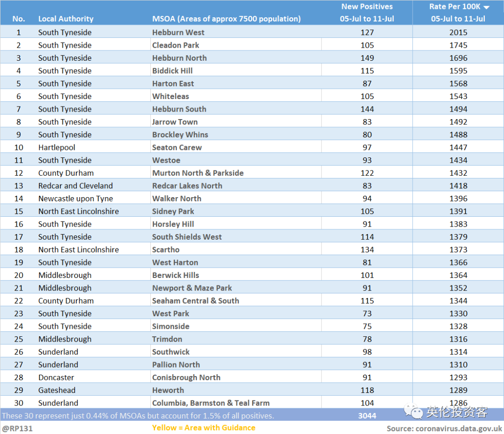Select the 'Gateshead' local authority cell

[x=56, y=390]
